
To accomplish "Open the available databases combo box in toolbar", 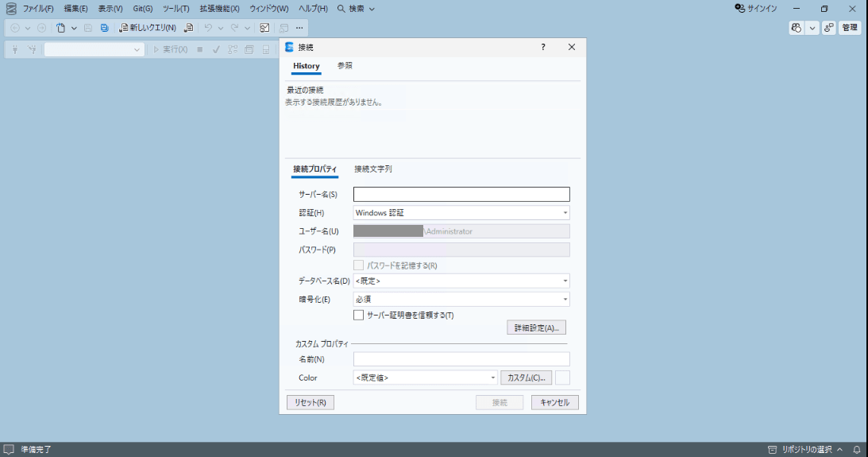I will coord(95,50).
